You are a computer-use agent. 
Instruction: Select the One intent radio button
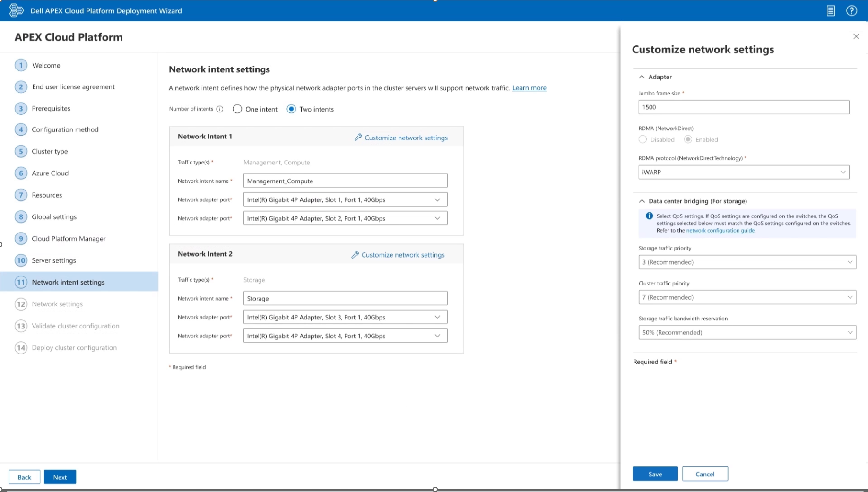[237, 109]
